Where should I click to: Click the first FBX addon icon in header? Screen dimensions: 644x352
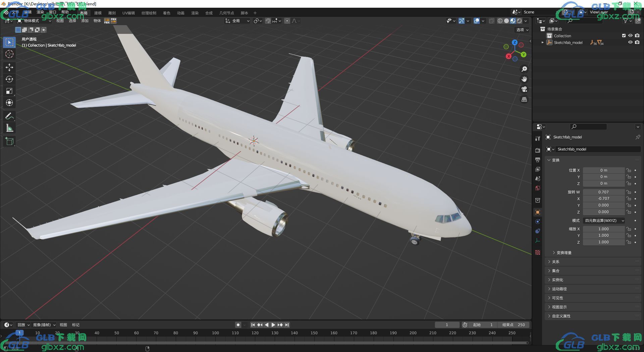tap(107, 21)
